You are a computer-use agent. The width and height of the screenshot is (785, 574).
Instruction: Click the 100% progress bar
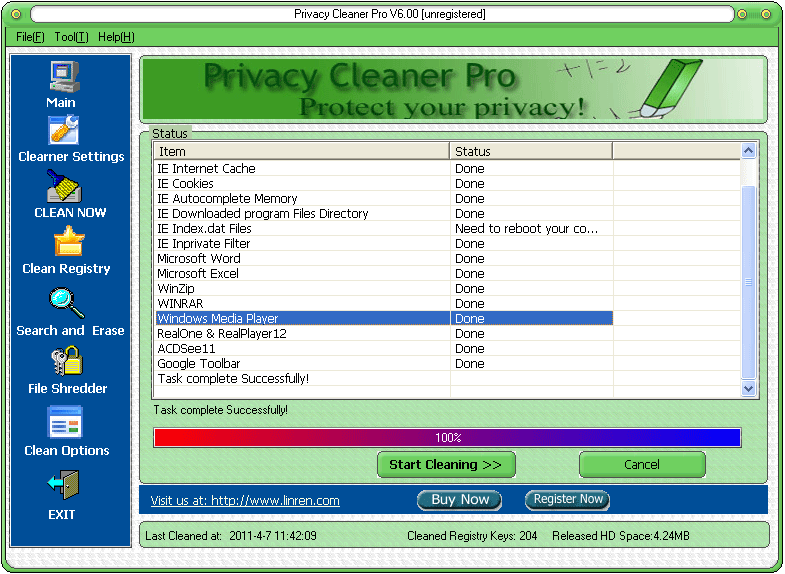click(x=447, y=438)
